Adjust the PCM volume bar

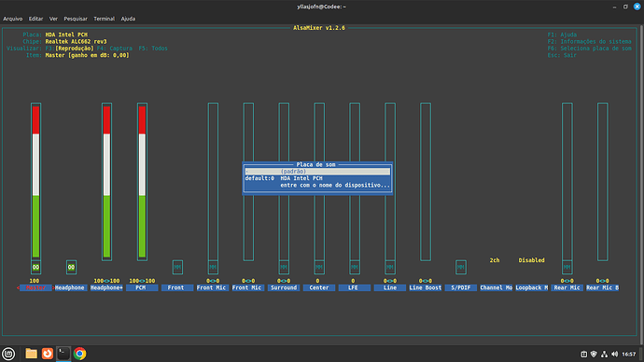point(142,181)
